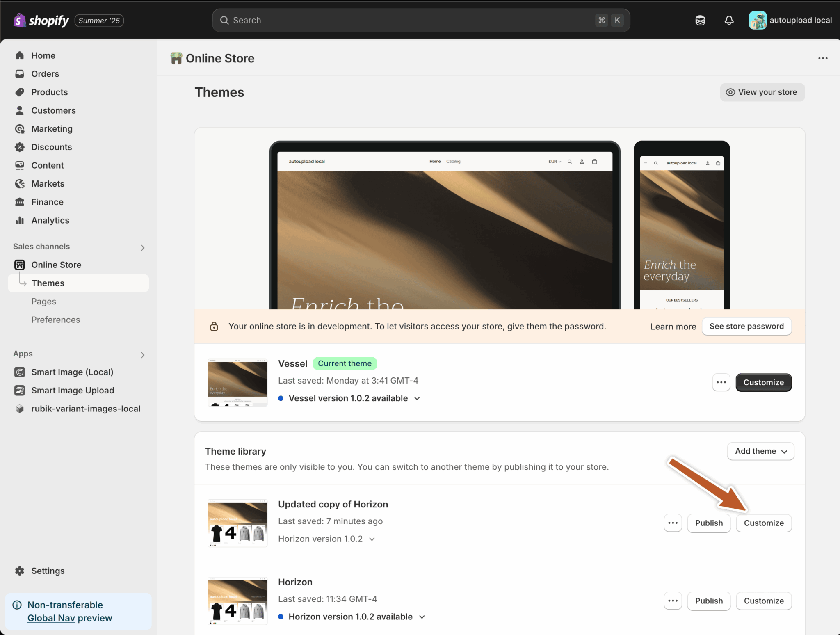Open the Vessel version 1.0.2 dropdown
840x635 pixels.
point(417,398)
